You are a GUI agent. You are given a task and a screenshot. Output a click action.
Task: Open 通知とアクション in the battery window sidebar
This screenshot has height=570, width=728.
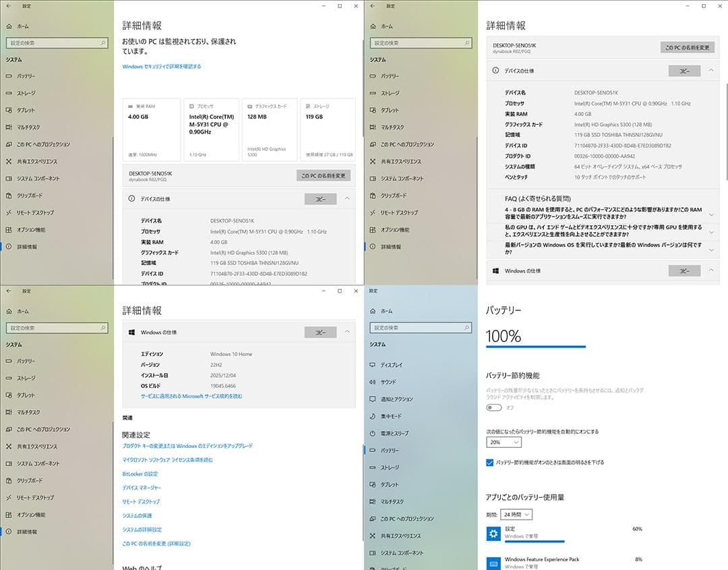coord(391,399)
